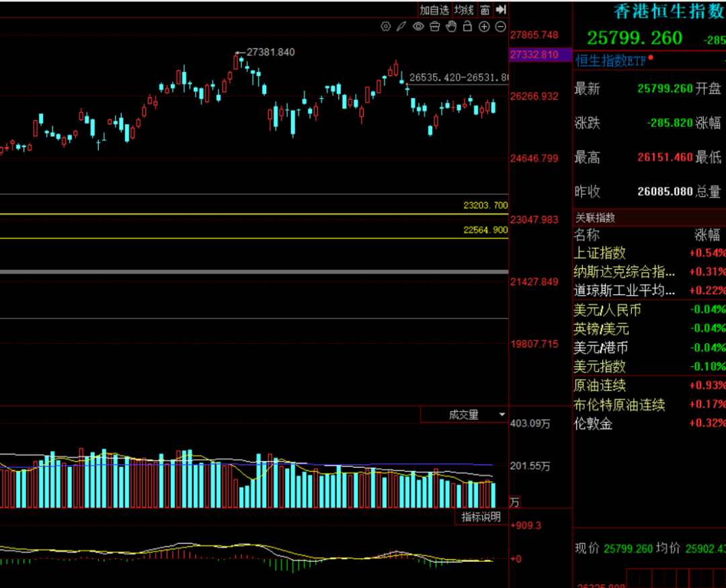Viewport: 726px width, 588px height.
Task: Toggle the eye visibility icon
Action: coord(418,26)
